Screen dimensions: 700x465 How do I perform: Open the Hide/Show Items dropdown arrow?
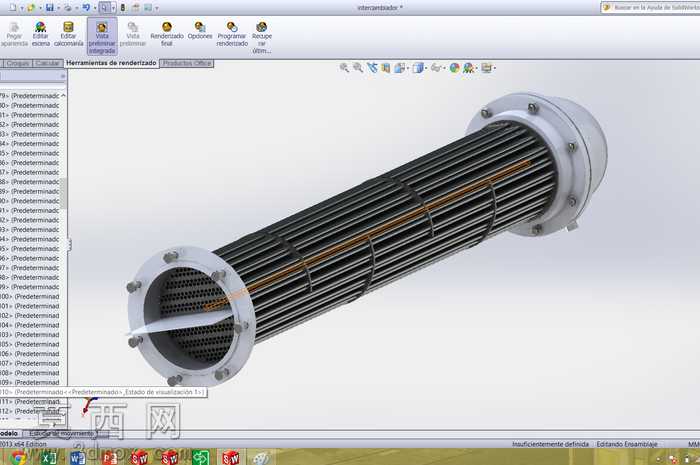pos(444,68)
